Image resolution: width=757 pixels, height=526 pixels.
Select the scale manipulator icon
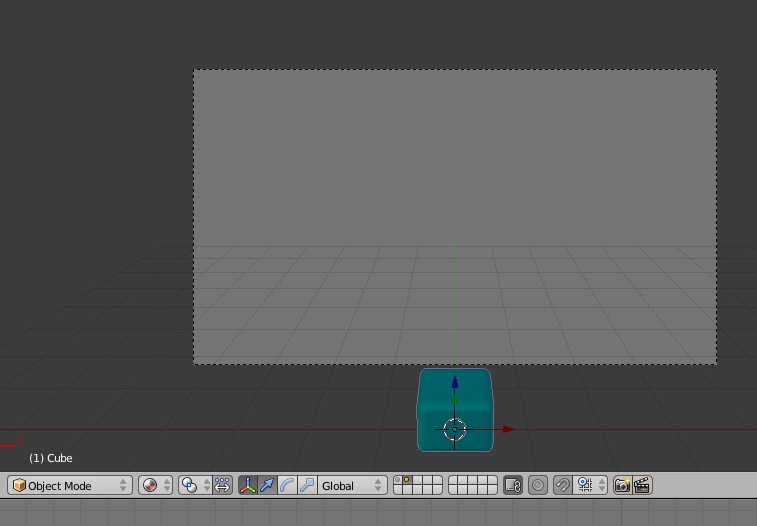point(307,485)
